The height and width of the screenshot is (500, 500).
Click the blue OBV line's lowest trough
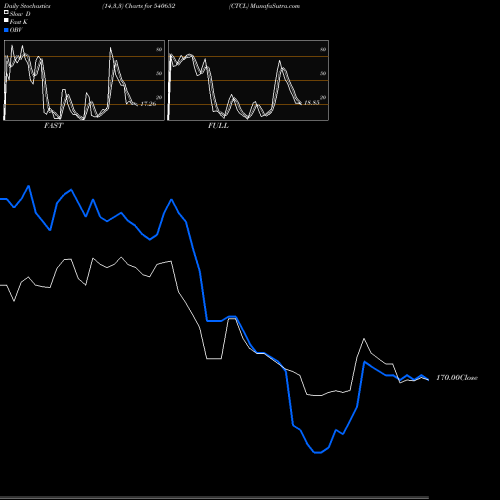tap(317, 453)
